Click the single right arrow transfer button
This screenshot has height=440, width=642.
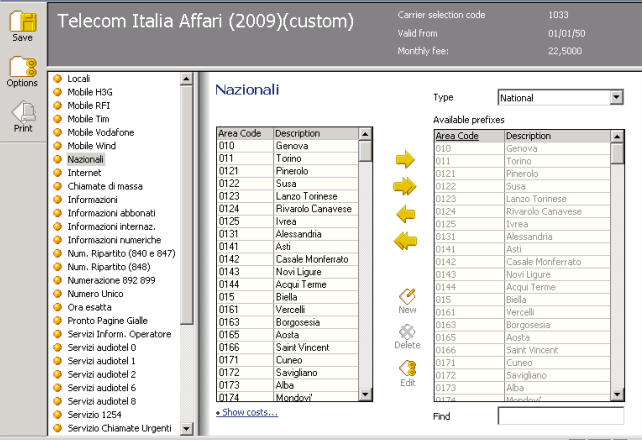coord(405,159)
